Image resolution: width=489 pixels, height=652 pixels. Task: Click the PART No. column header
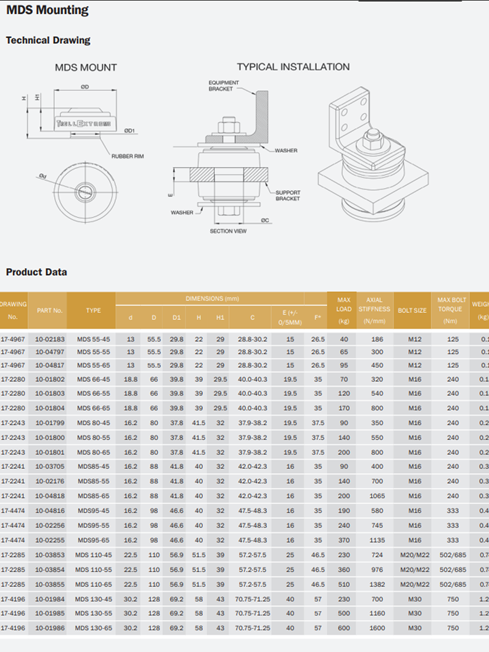49,310
